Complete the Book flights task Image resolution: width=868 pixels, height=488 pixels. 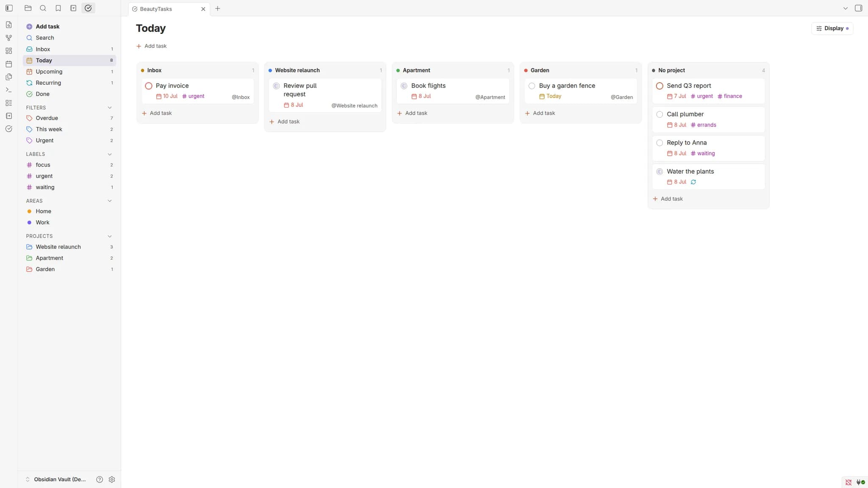click(x=404, y=86)
